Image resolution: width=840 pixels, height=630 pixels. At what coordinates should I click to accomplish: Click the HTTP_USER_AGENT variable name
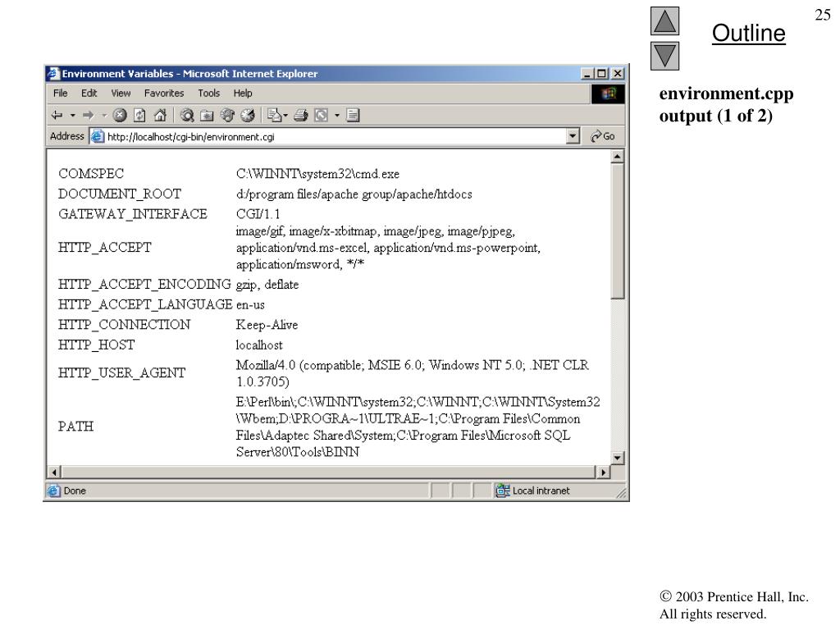122,373
